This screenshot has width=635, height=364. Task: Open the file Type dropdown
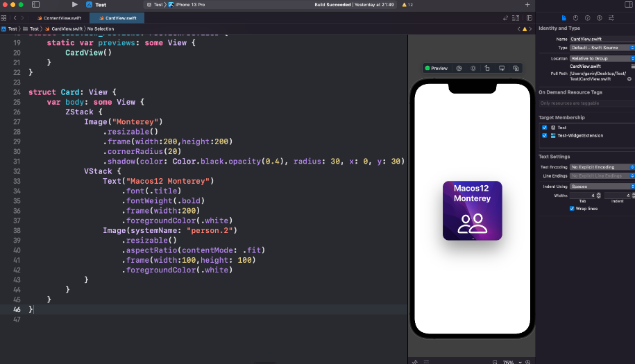click(x=602, y=48)
